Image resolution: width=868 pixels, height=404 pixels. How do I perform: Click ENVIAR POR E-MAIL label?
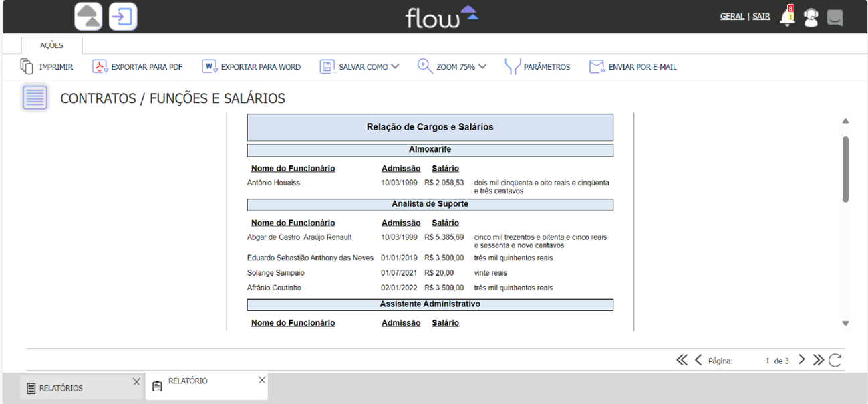642,67
